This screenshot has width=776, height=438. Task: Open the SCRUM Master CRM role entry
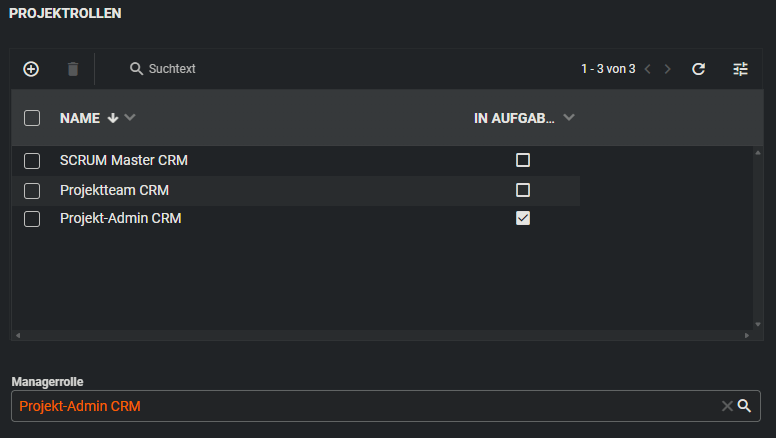point(124,160)
